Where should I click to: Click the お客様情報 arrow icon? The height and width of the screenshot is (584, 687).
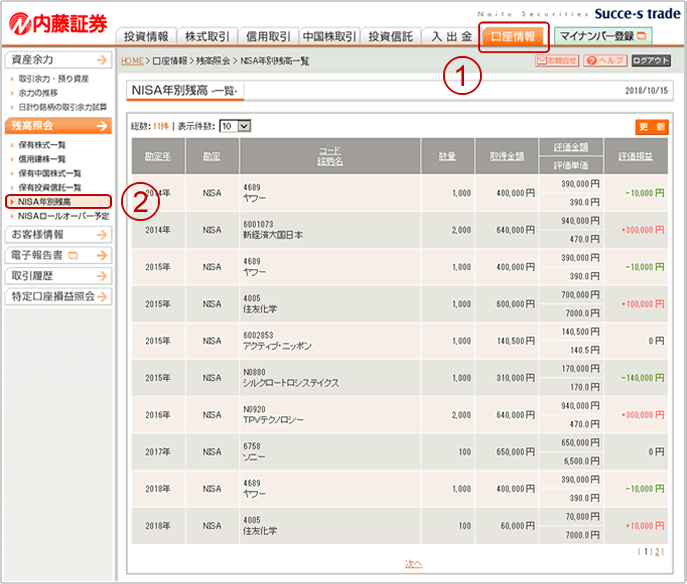click(x=101, y=235)
